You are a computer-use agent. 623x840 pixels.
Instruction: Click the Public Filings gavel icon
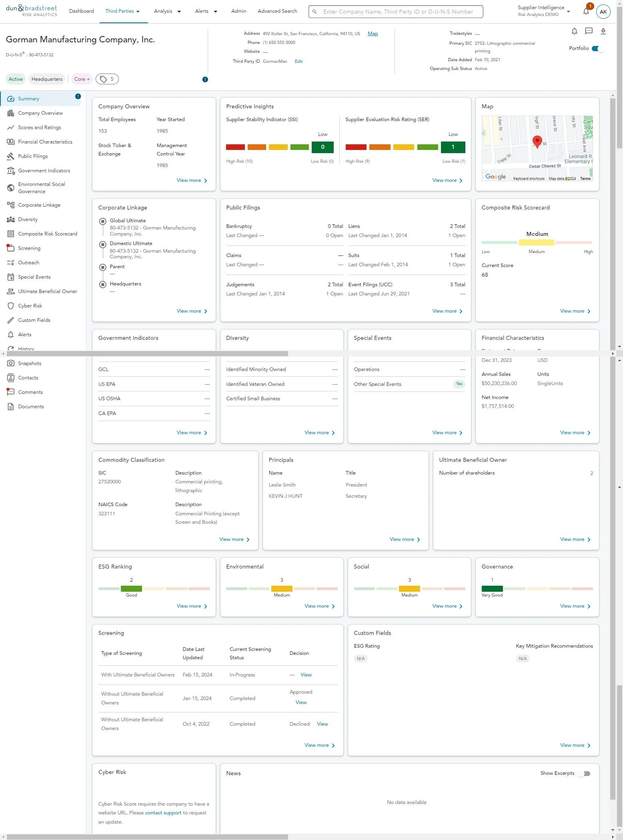coord(11,156)
